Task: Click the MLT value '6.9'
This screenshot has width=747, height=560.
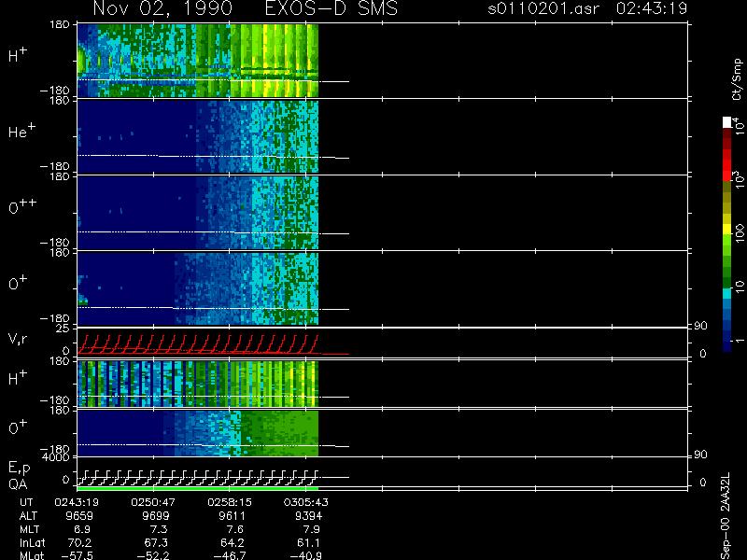Action: (x=81, y=529)
